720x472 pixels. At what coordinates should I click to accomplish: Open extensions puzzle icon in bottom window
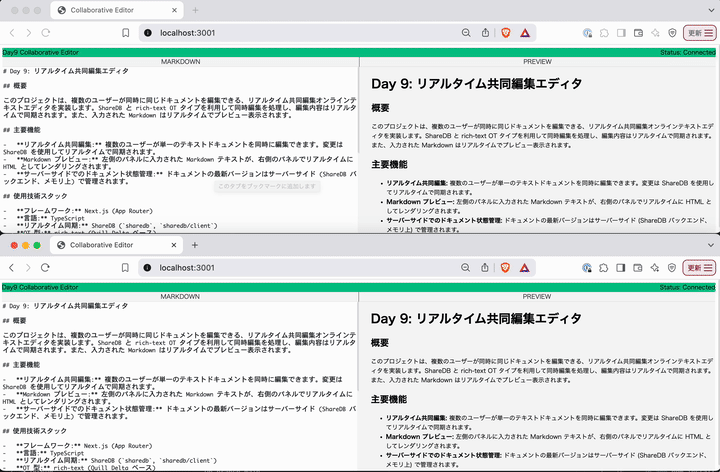604,268
